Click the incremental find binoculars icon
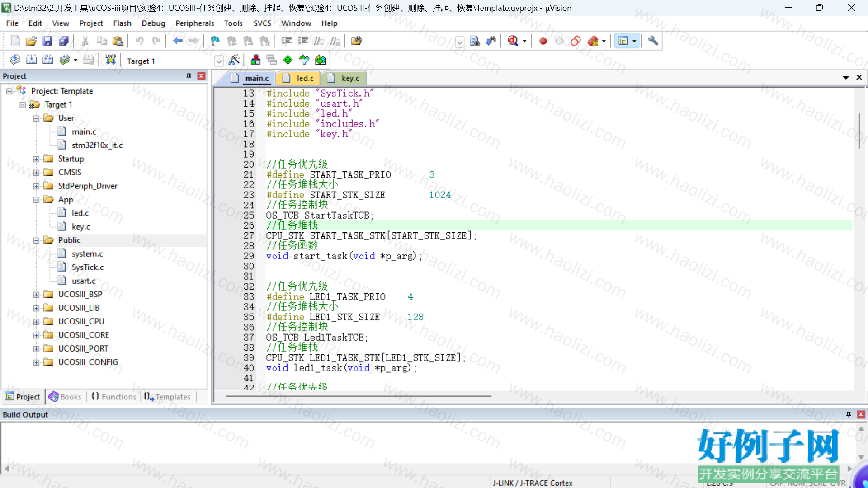 click(491, 41)
